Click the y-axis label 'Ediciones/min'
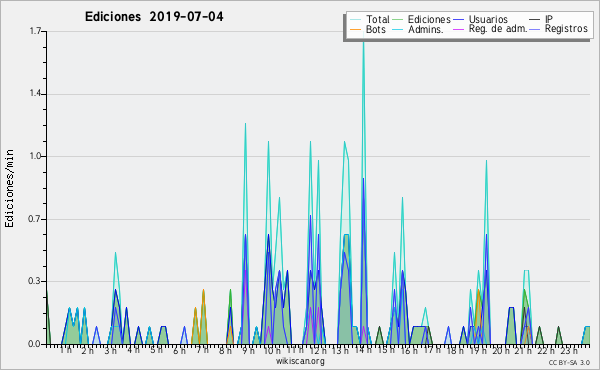Screen dimensions: 600x370 9,188
